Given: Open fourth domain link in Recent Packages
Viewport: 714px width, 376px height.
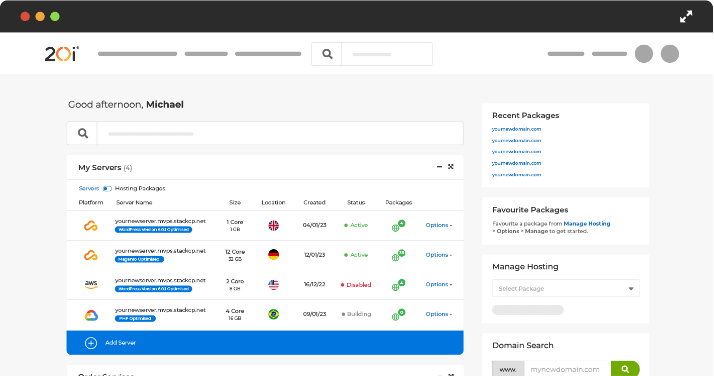Looking at the screenshot, I should pyautogui.click(x=516, y=163).
